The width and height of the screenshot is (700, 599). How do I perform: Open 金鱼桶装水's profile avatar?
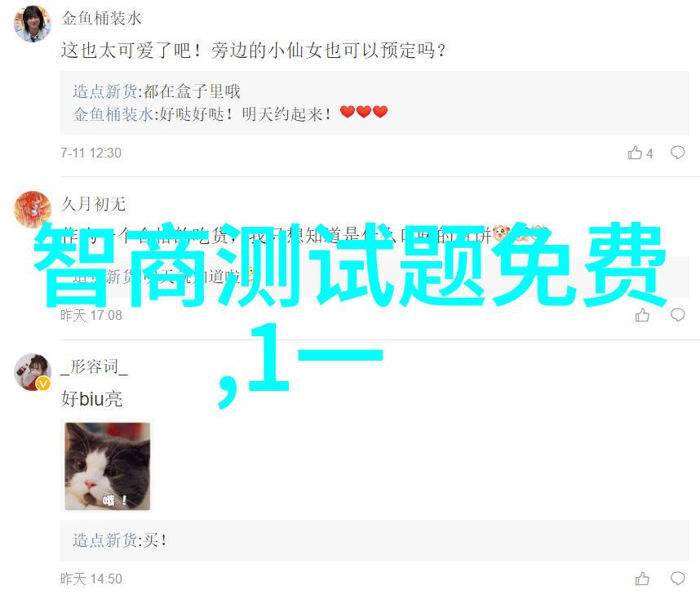pos(32,24)
